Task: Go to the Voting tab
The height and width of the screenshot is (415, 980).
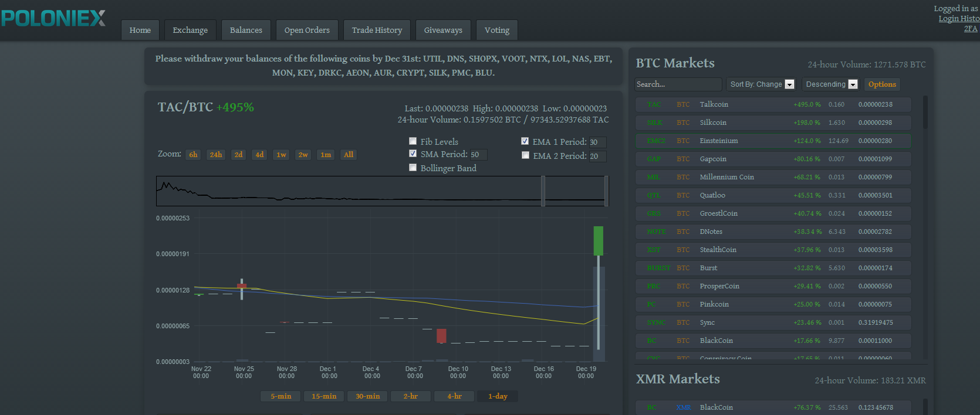Action: point(497,30)
